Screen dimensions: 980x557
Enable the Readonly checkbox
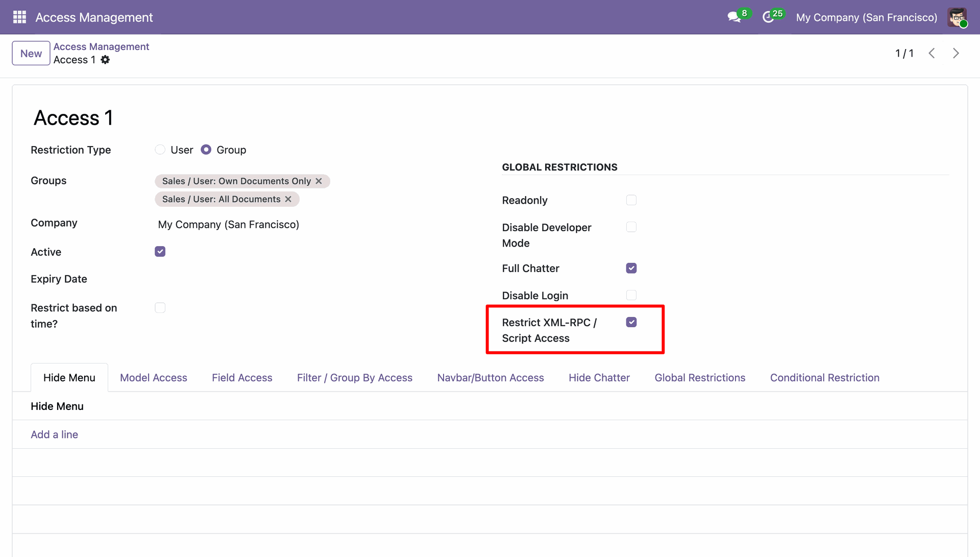[x=631, y=200]
